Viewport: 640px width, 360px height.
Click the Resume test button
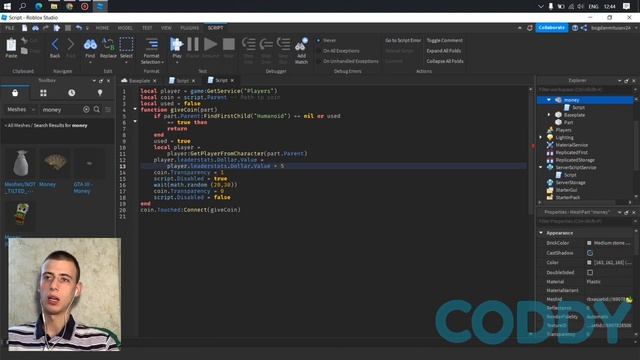pyautogui.click(x=210, y=44)
